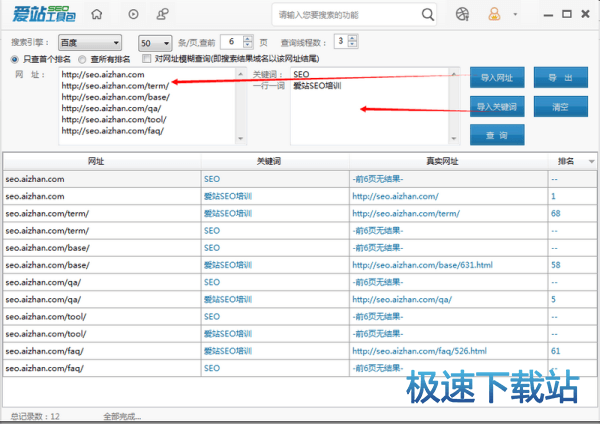
Task: Click keyword list scrollbar up arrow
Action: [x=454, y=74]
